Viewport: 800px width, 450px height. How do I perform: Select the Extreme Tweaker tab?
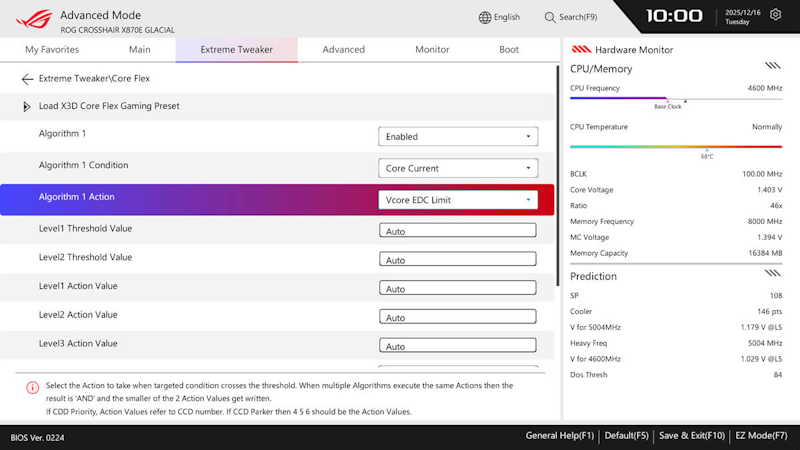[x=236, y=49]
